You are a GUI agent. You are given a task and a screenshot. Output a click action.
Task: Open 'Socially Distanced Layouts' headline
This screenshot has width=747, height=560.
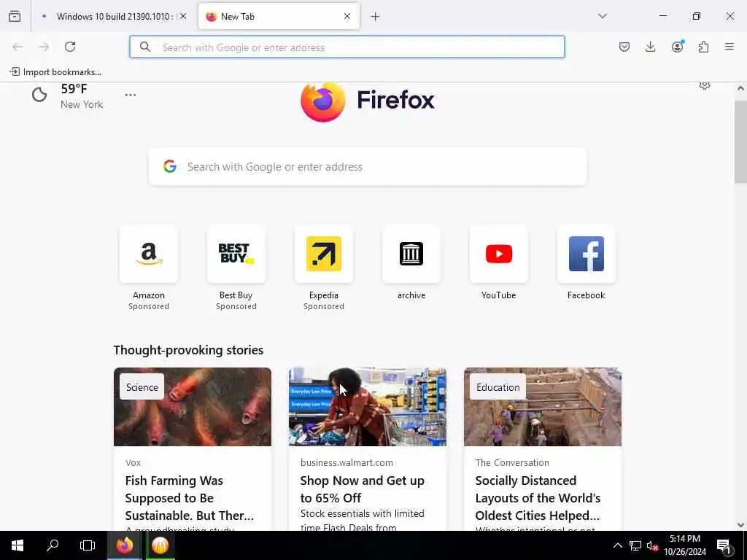pyautogui.click(x=538, y=498)
